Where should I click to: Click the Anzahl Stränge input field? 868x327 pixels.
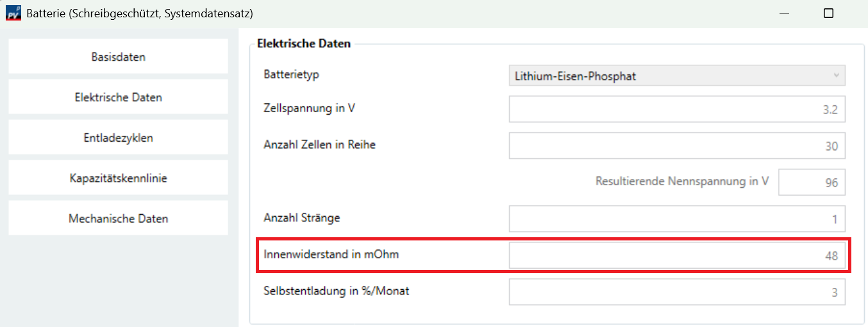pyautogui.click(x=676, y=219)
